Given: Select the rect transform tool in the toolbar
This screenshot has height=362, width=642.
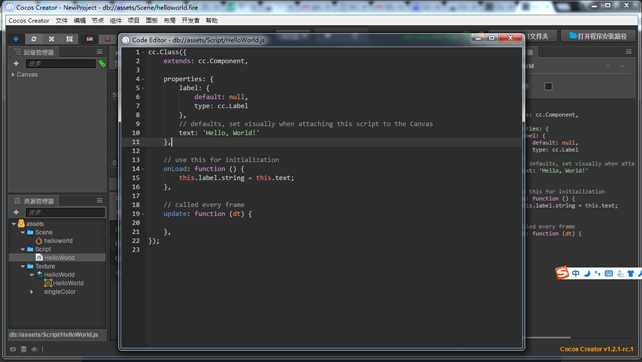Looking at the screenshot, I should (69, 39).
